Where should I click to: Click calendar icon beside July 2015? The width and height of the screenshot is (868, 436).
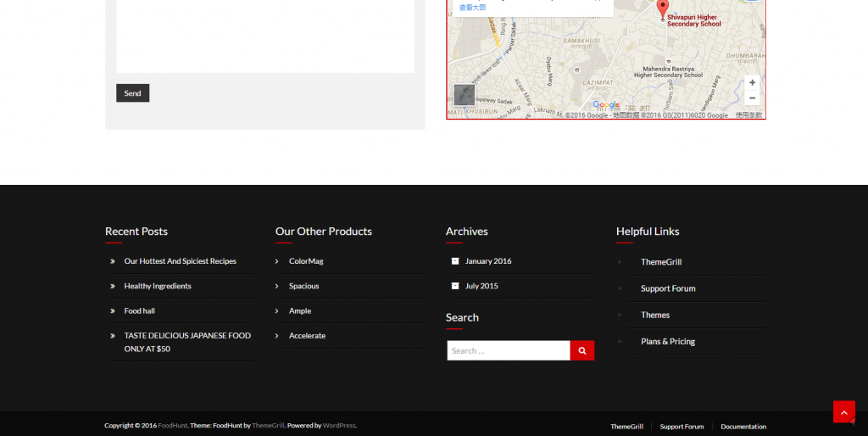tap(455, 286)
